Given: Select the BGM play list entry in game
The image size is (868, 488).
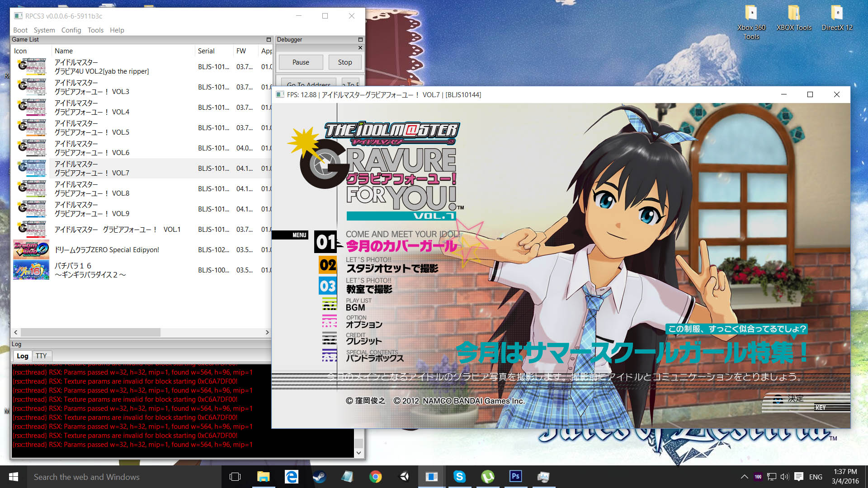Looking at the screenshot, I should pyautogui.click(x=355, y=307).
